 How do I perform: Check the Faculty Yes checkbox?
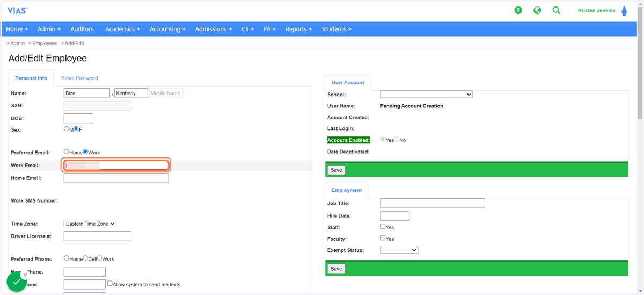tap(383, 238)
